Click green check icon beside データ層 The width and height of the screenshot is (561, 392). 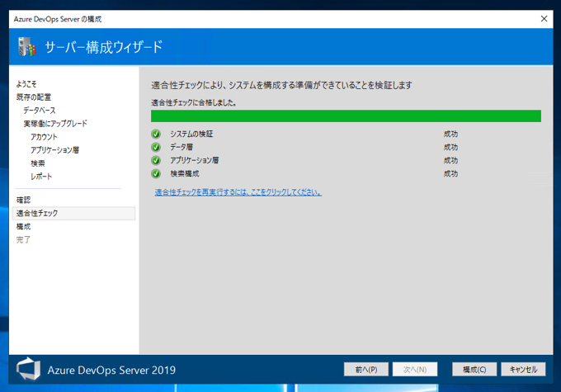pos(156,147)
